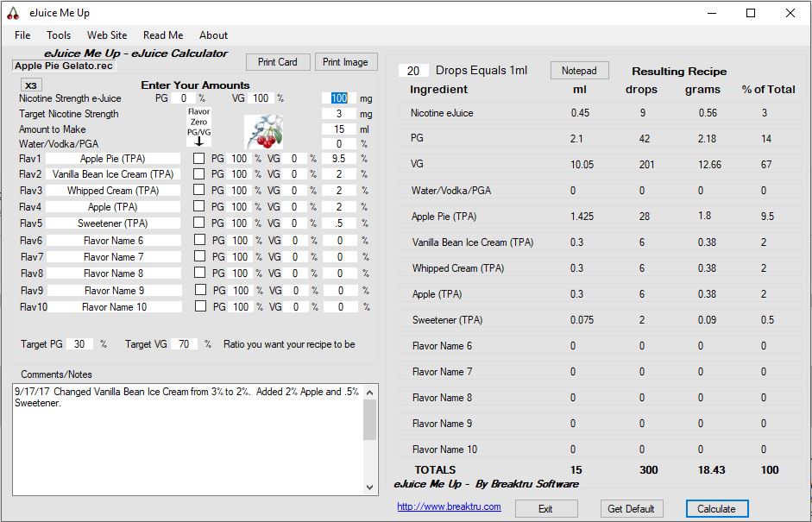Click the Flav2 PG percent field
812x522 pixels.
click(239, 174)
